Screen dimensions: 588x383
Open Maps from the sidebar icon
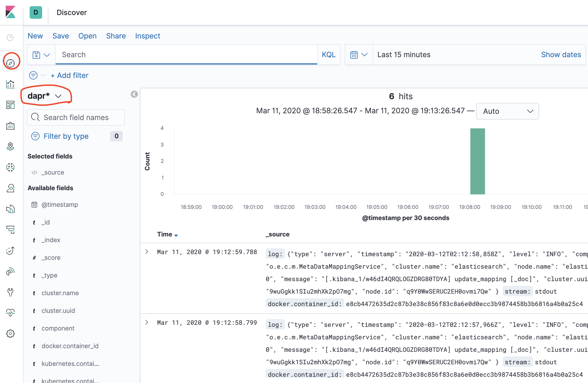click(10, 147)
